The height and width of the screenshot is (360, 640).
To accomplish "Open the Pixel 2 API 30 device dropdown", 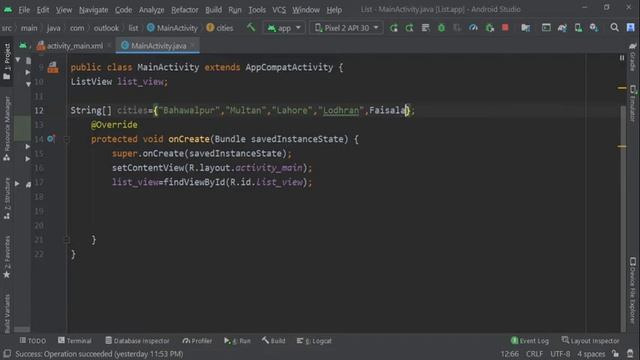I will pyautogui.click(x=346, y=28).
